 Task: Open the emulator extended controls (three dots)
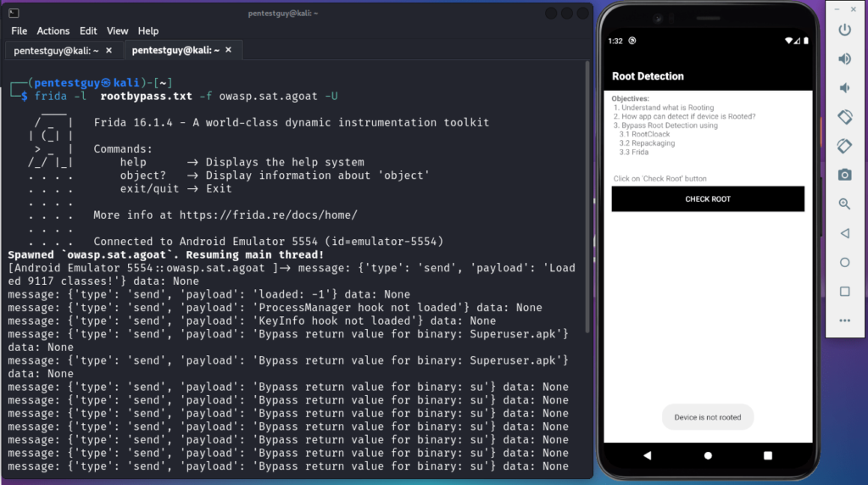coord(844,321)
